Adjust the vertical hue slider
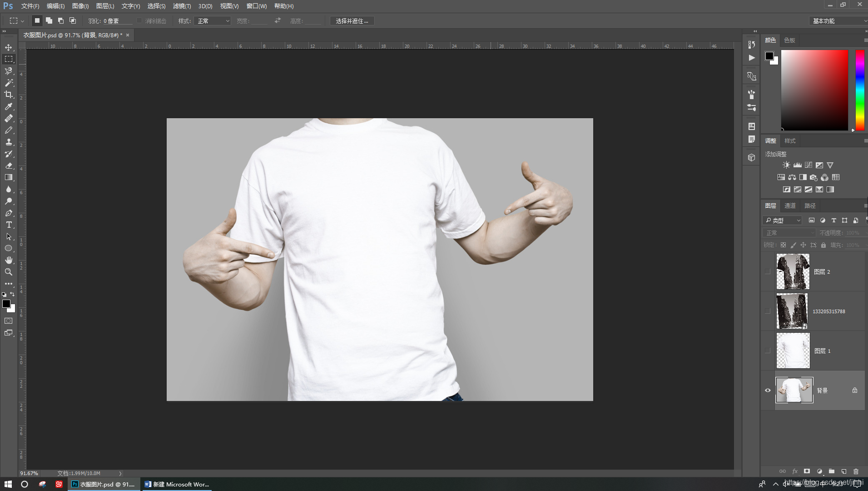The width and height of the screenshot is (868, 491). [x=860, y=90]
